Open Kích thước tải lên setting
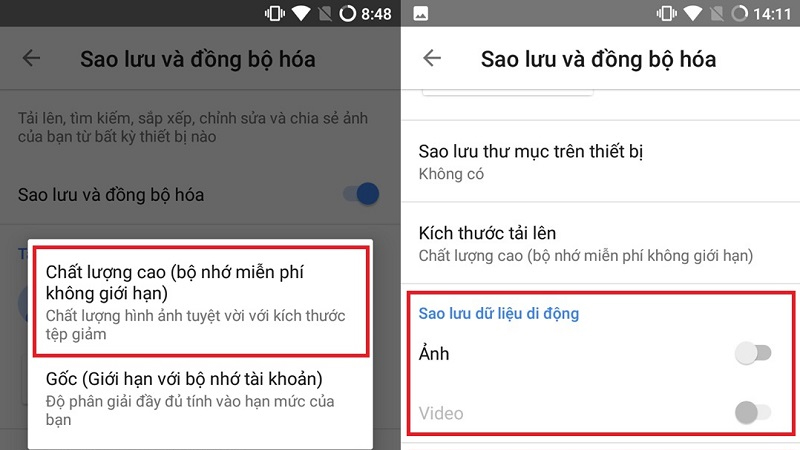The width and height of the screenshot is (800, 450). coord(601,243)
